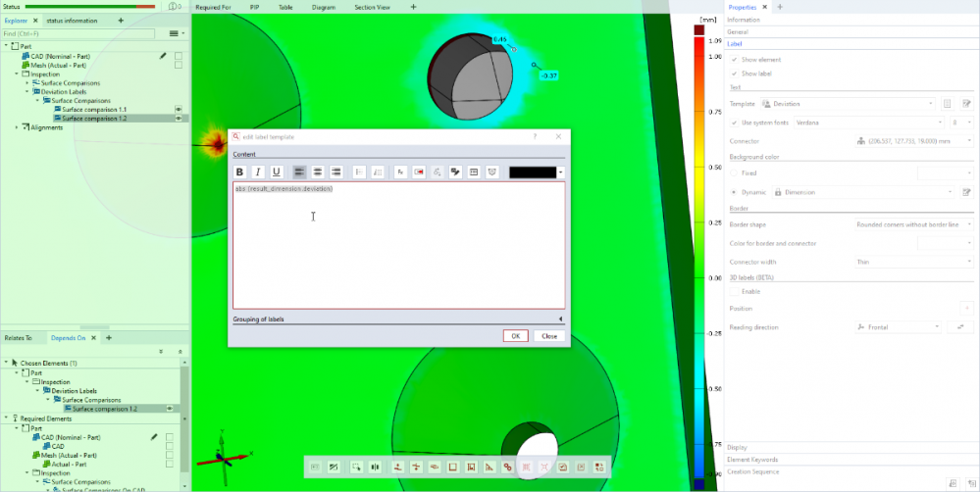Image resolution: width=980 pixels, height=492 pixels.
Task: Toggle italic formatting in label template dialog
Action: pyautogui.click(x=257, y=172)
